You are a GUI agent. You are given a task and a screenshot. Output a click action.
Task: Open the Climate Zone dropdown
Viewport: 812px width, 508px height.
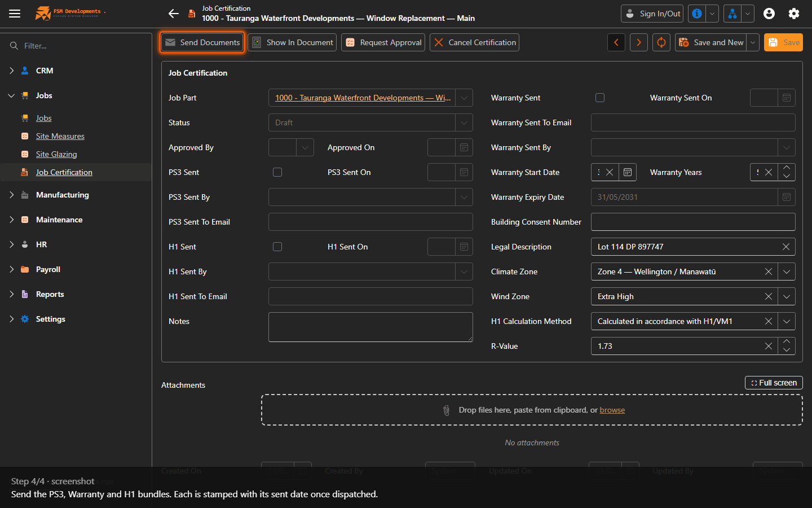(x=787, y=271)
